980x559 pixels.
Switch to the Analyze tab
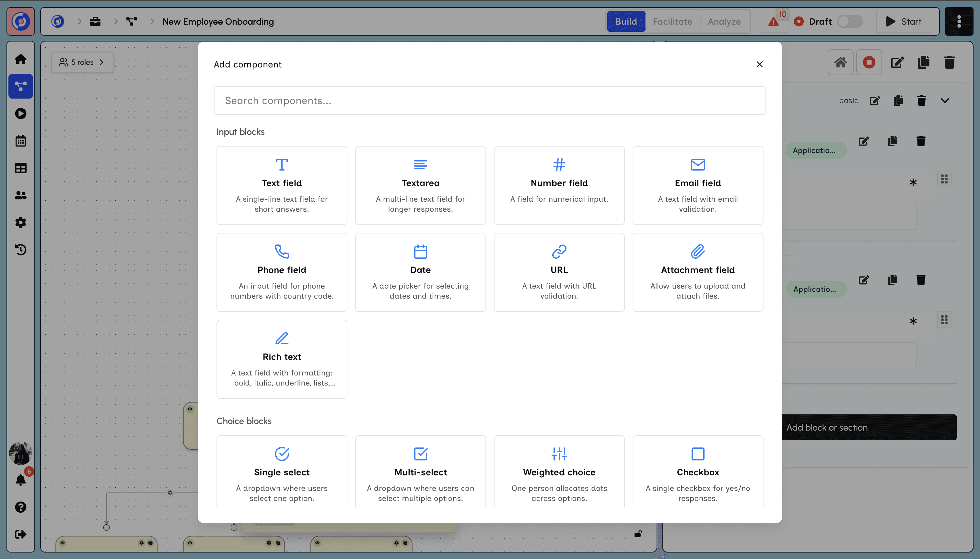click(724, 21)
